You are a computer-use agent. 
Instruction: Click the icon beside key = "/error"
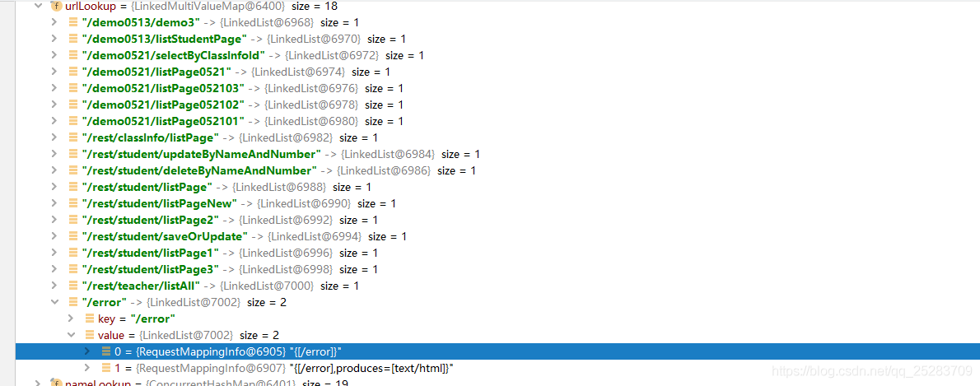coord(90,319)
